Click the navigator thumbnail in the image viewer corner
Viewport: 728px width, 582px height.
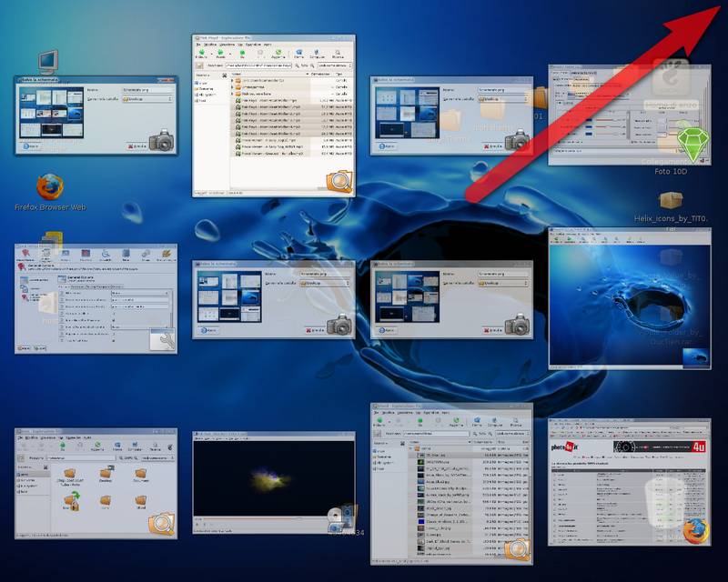tap(696, 356)
